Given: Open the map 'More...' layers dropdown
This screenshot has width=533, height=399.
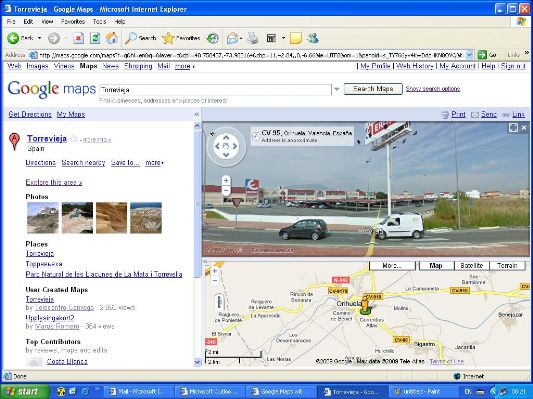Looking at the screenshot, I should (392, 266).
